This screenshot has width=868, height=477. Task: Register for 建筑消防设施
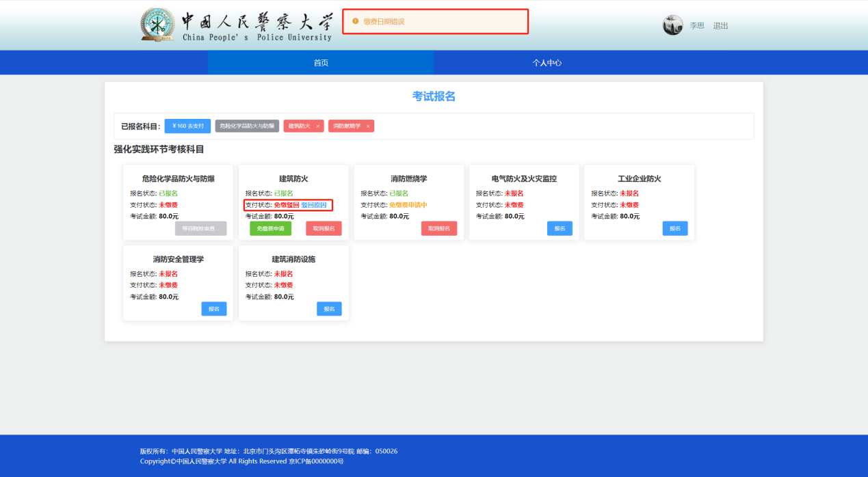coord(329,309)
